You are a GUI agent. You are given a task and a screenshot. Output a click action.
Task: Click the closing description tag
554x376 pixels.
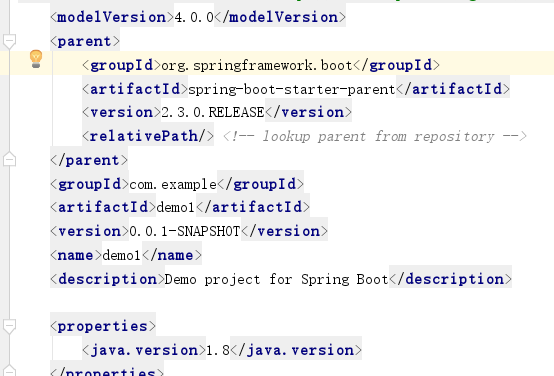tap(450, 280)
